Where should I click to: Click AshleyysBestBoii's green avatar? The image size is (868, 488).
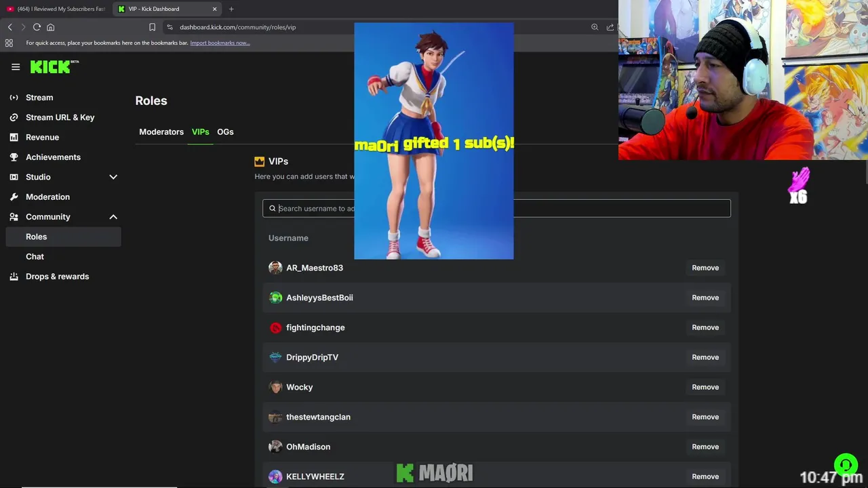[275, 298]
